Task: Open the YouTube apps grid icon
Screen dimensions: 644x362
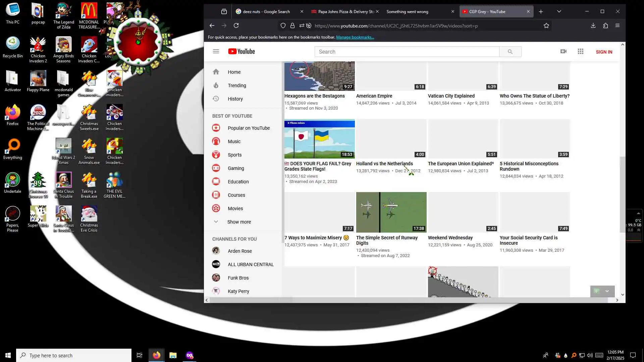Action: point(581,51)
